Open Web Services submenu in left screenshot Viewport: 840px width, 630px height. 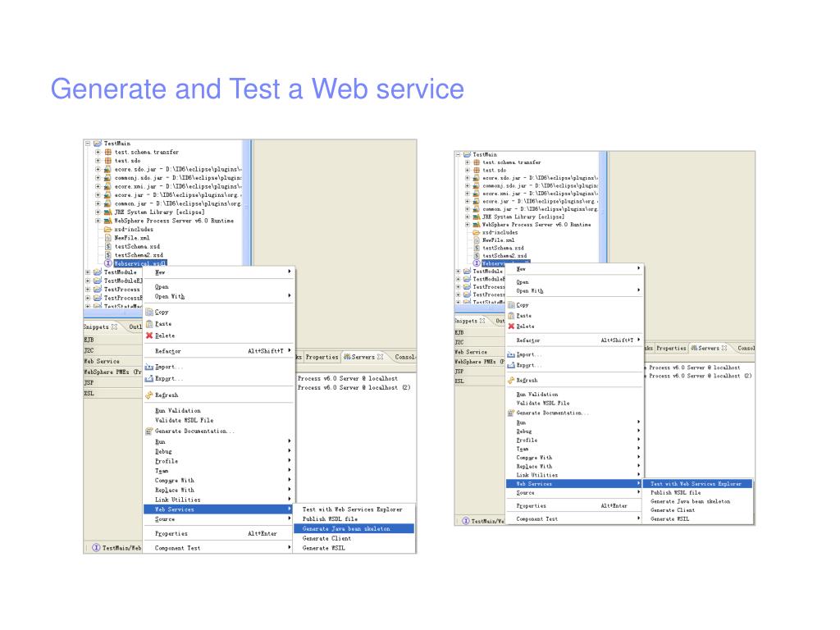218,509
